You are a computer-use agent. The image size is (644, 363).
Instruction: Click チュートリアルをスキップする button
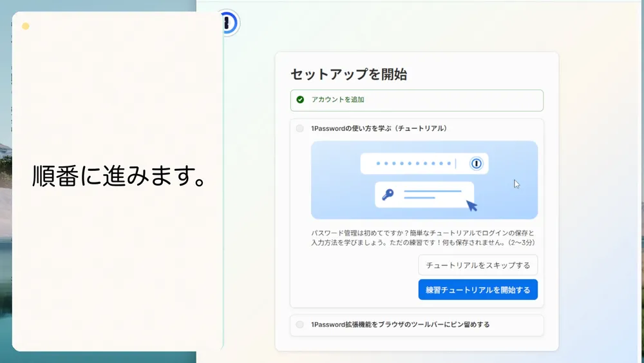click(478, 265)
